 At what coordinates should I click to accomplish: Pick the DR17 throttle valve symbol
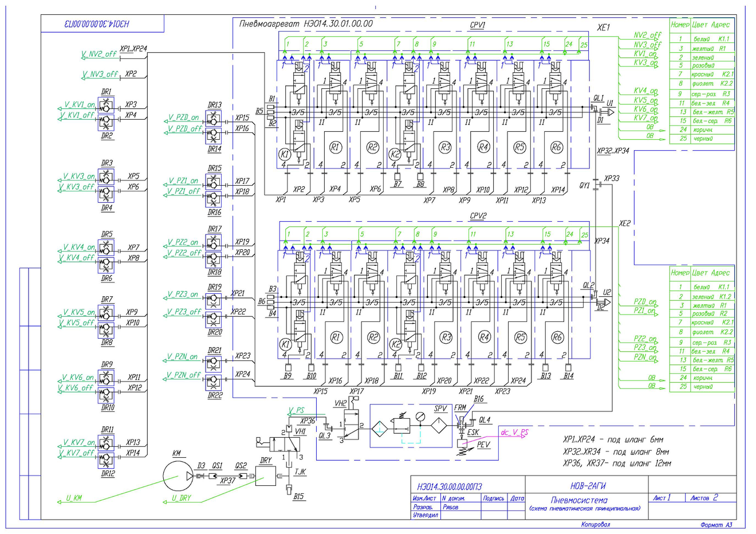click(214, 244)
